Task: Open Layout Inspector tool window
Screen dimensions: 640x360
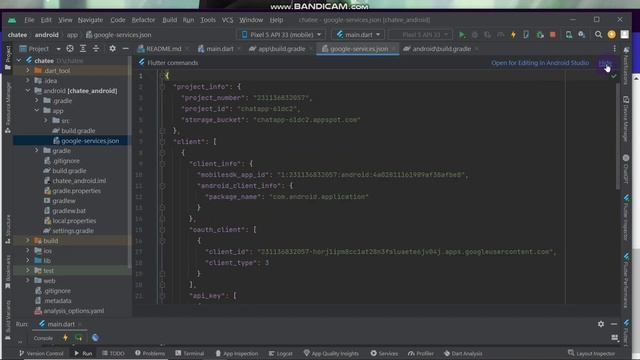Action: [591, 353]
